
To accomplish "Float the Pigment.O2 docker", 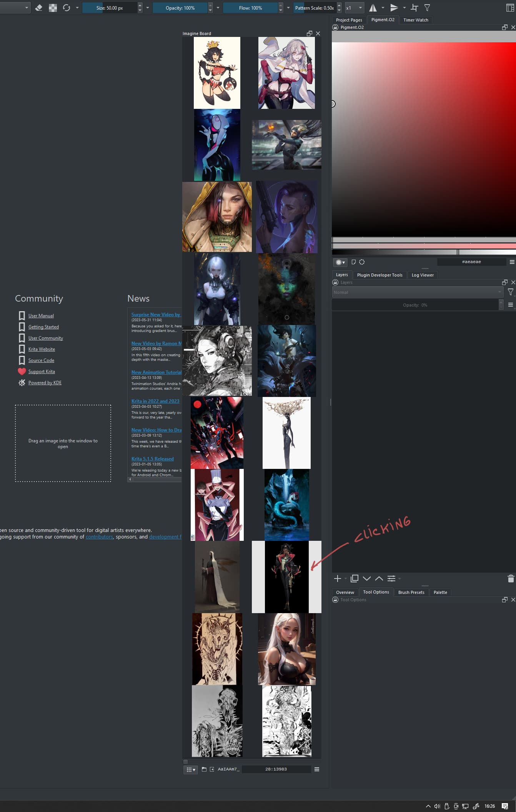I will 505,27.
